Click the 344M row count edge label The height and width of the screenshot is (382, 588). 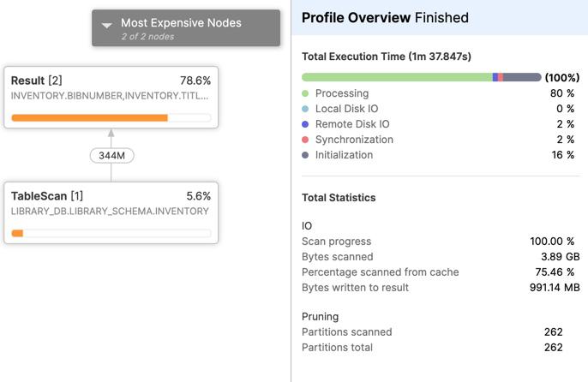(111, 156)
